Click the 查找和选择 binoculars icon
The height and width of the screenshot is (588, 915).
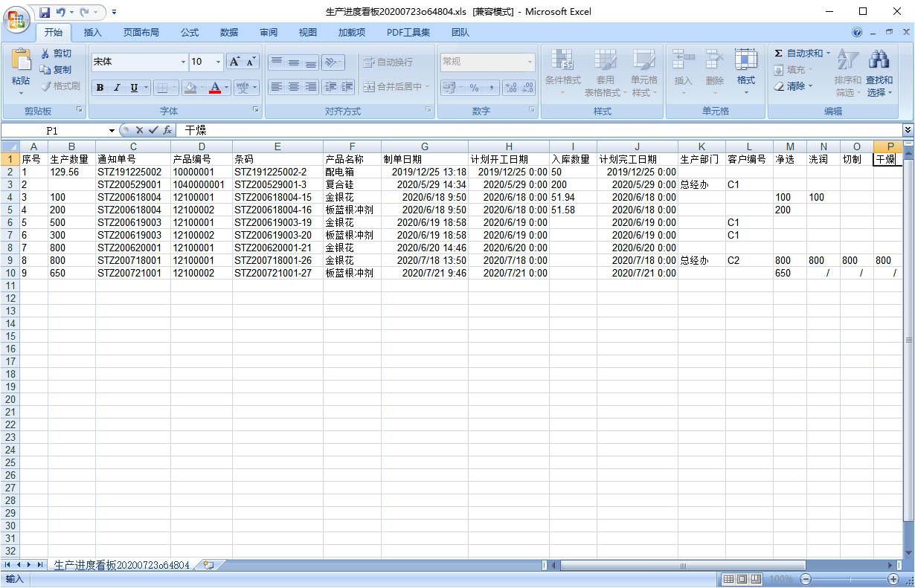pyautogui.click(x=879, y=60)
